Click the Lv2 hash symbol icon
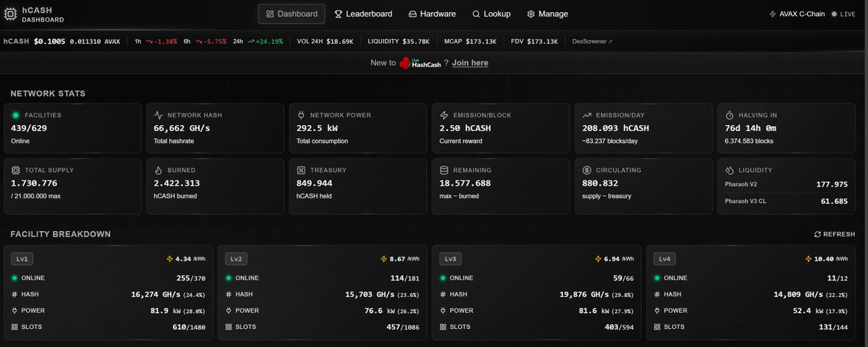 point(229,294)
